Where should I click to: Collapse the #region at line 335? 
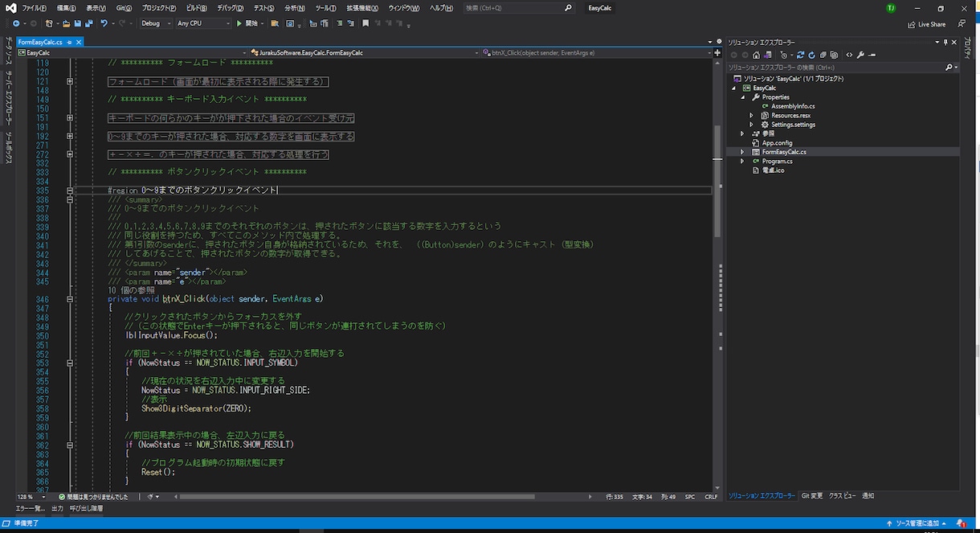pos(71,191)
